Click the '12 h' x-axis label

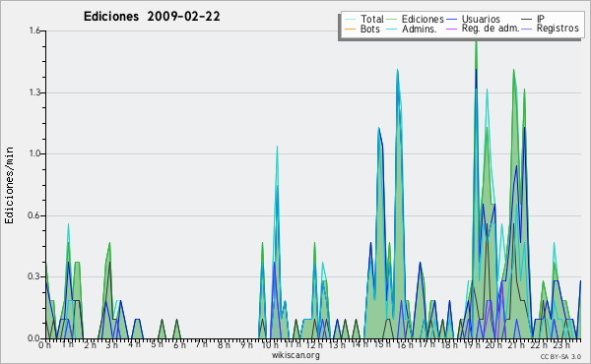[314, 344]
